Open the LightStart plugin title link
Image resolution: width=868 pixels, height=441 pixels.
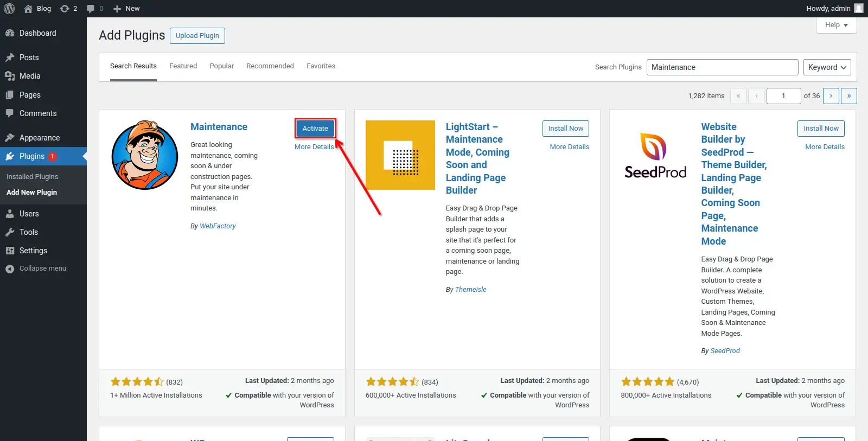pyautogui.click(x=477, y=158)
